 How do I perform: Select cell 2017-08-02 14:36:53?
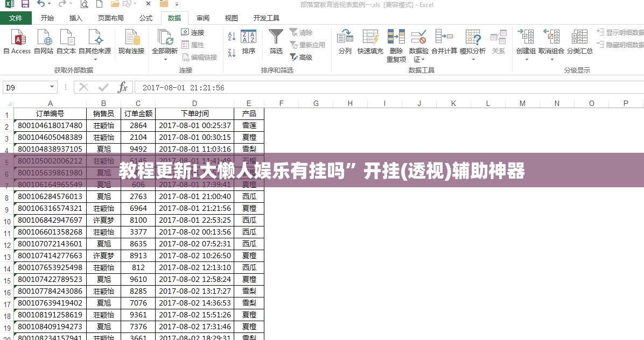pyautogui.click(x=195, y=303)
